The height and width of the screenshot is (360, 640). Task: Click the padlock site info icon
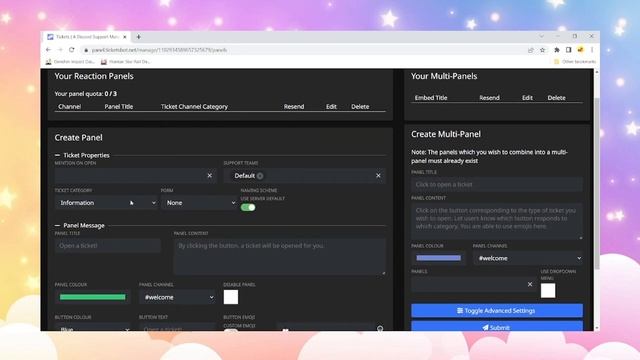(x=86, y=50)
